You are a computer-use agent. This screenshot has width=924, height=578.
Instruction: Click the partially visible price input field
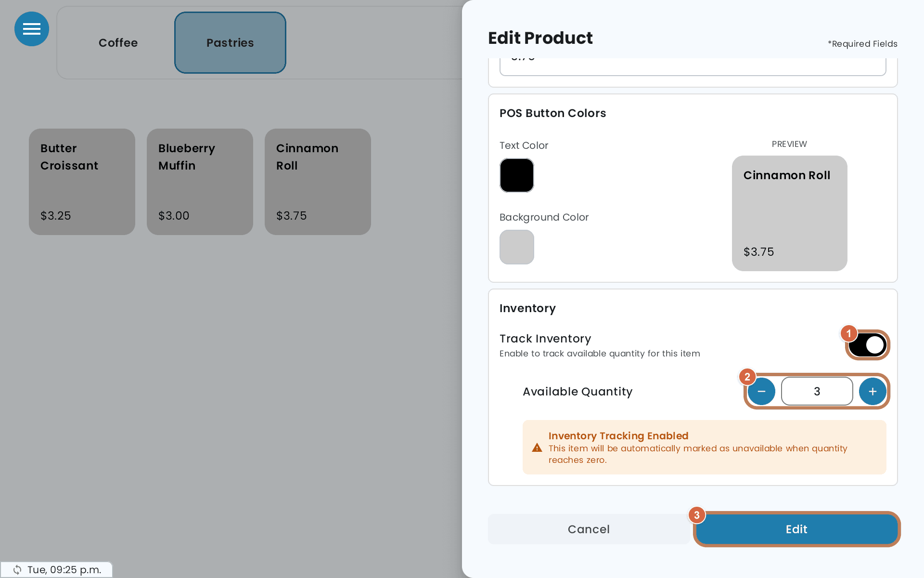693,66
